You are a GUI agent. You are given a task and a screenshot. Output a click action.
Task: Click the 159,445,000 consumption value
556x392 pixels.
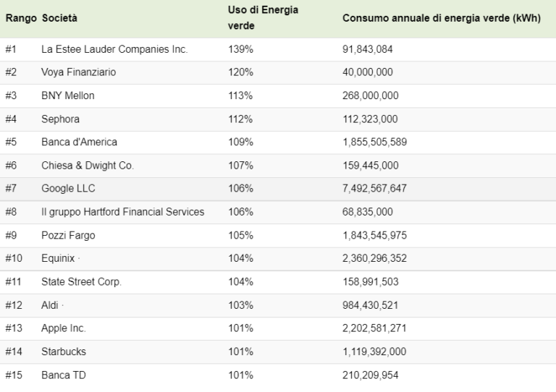click(x=370, y=166)
